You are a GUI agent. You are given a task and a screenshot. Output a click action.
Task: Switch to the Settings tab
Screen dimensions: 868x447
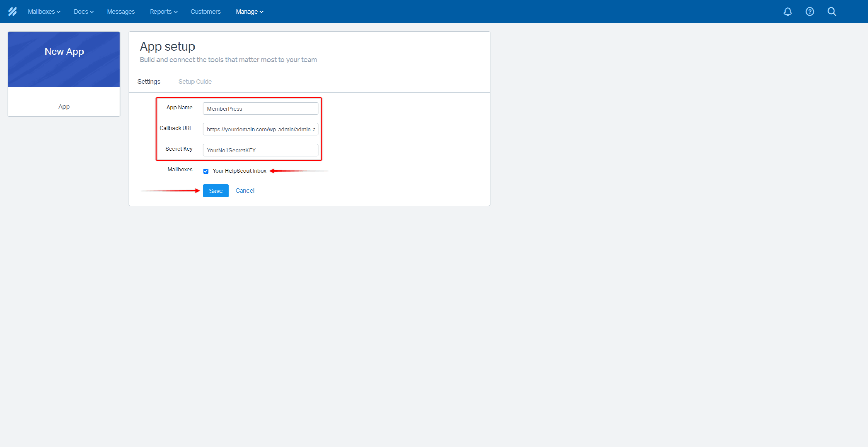click(x=149, y=81)
